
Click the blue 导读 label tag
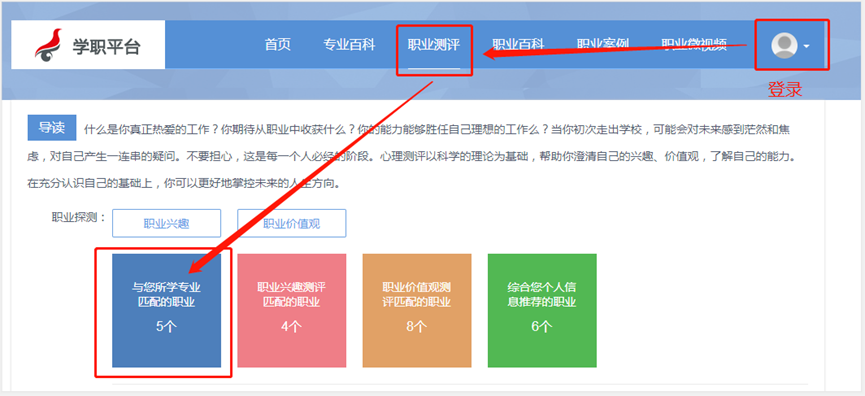(52, 128)
